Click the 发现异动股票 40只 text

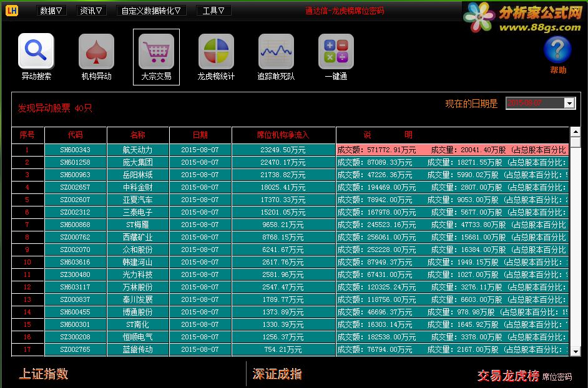pyautogui.click(x=55, y=109)
